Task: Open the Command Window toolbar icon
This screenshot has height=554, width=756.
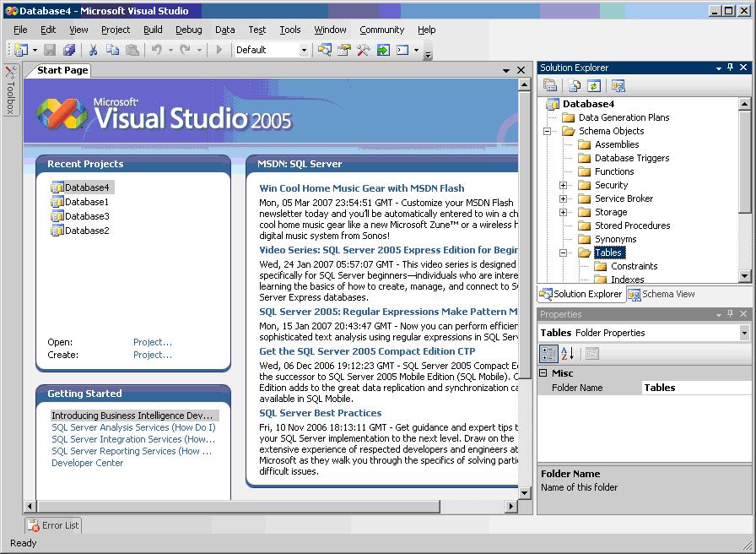Action: pyautogui.click(x=402, y=50)
